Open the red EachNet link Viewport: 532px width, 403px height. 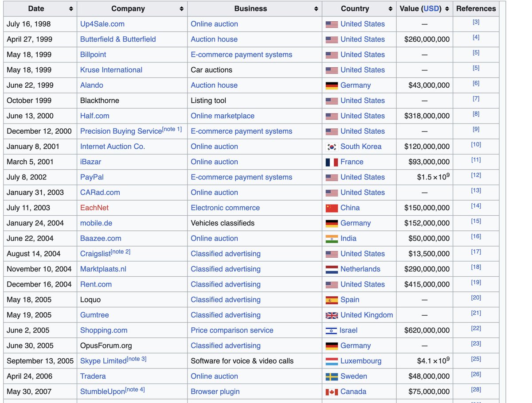coord(94,208)
